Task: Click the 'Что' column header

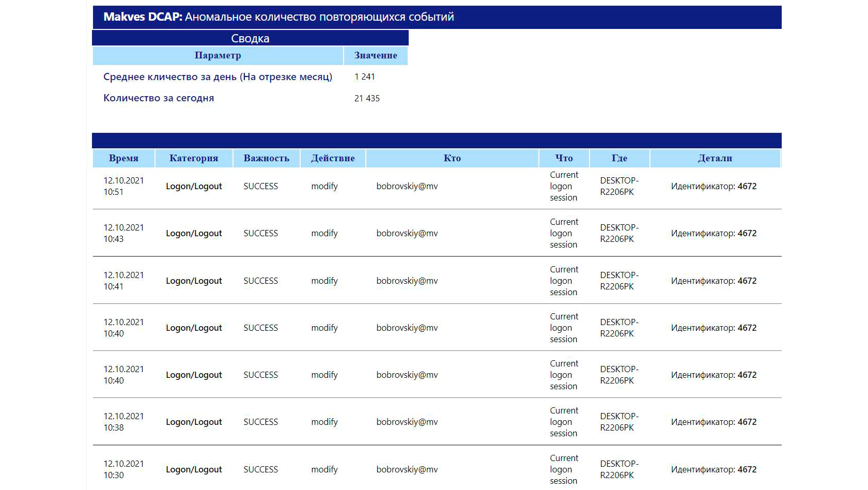Action: click(564, 158)
